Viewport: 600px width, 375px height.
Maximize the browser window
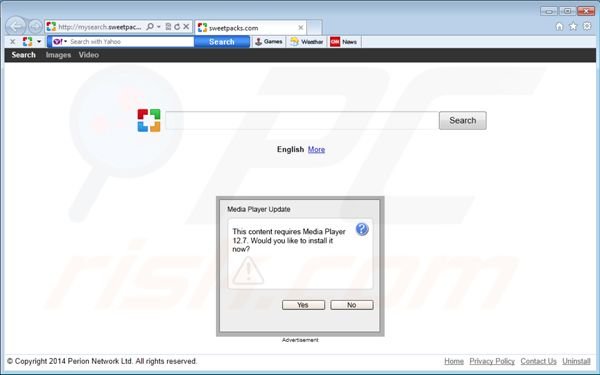pos(567,11)
